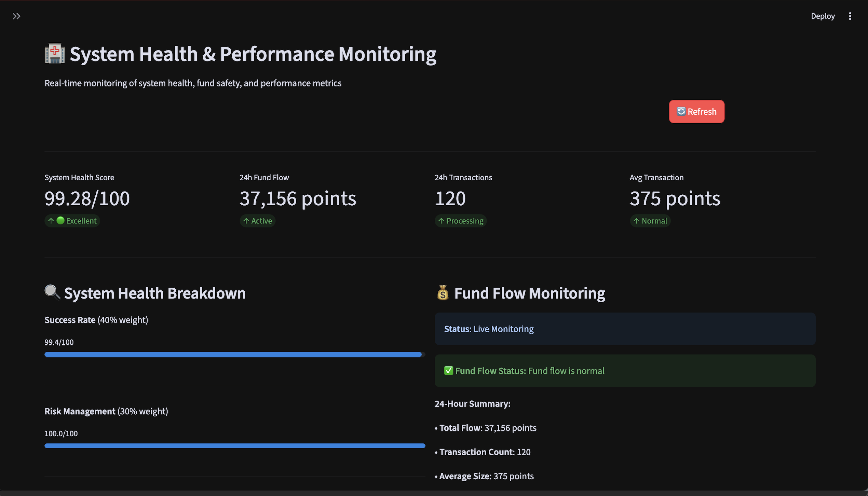
Task: Click the Deploy button
Action: tap(823, 16)
